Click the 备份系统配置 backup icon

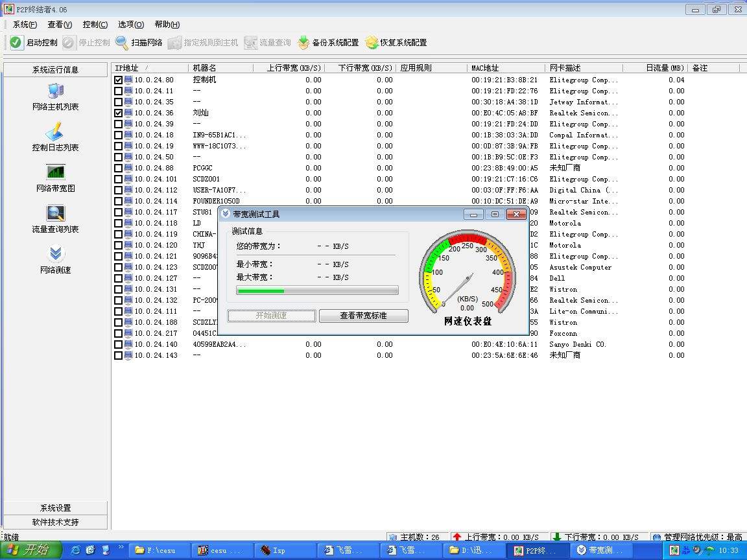pyautogui.click(x=303, y=42)
